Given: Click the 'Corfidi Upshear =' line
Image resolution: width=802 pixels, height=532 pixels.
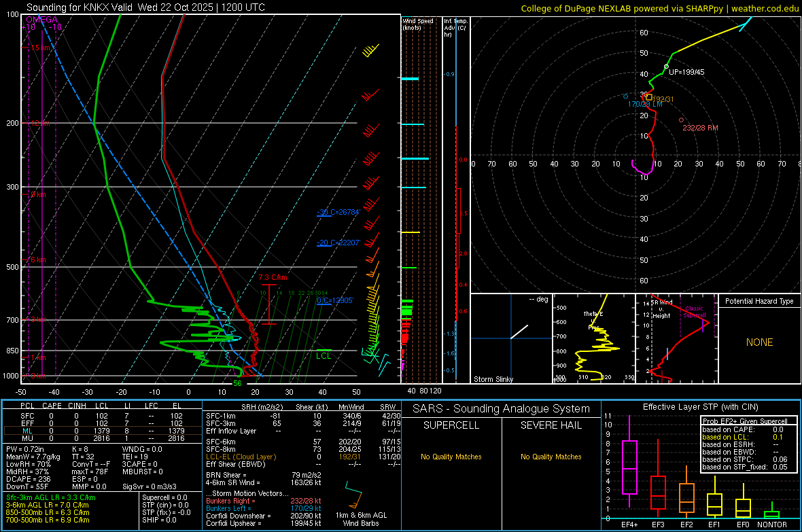Looking at the screenshot, I should (264, 523).
